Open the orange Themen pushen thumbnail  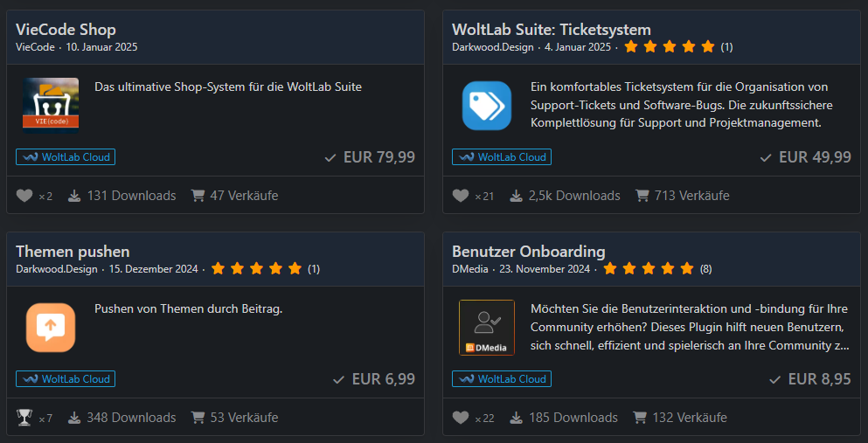tap(51, 327)
